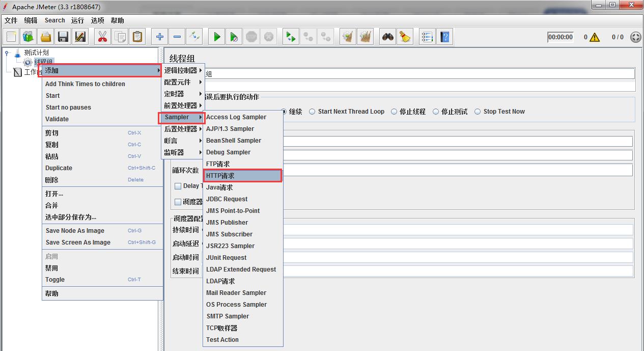Viewport: 644px width, 351px height.
Task: Open the Search menu
Action: [x=54, y=20]
